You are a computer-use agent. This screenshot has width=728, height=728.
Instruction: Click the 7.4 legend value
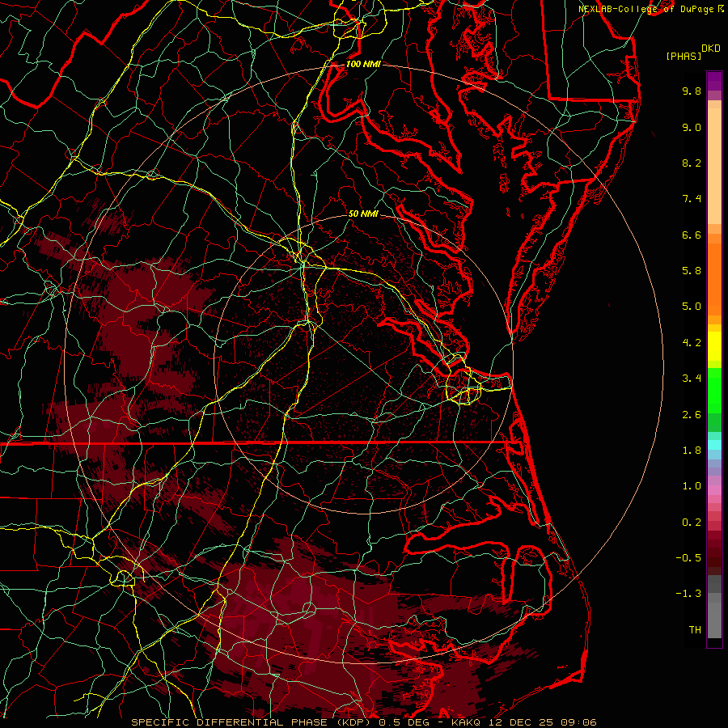click(692, 199)
